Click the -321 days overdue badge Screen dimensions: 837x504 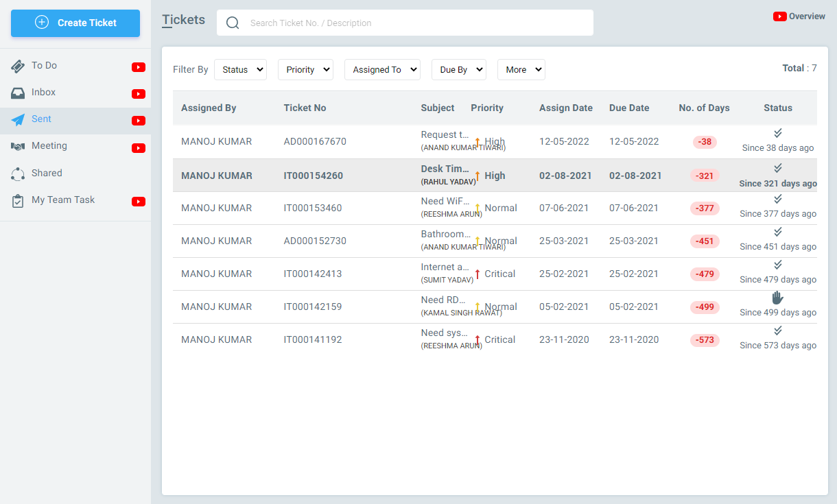705,176
